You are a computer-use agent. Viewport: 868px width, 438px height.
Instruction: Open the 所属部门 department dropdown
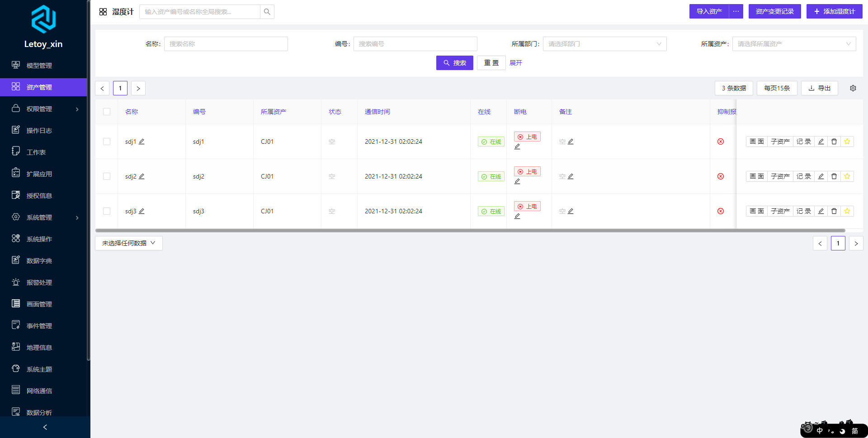click(x=604, y=44)
